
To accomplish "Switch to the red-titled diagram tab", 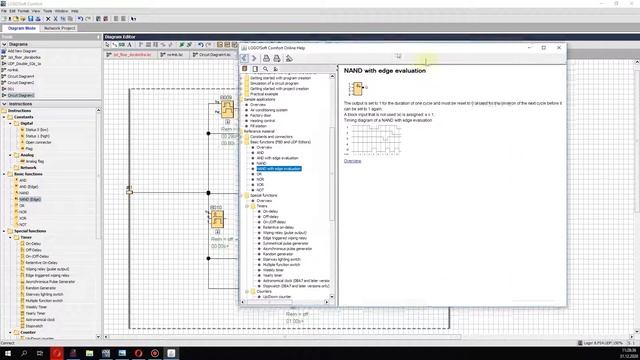I will [x=130, y=55].
